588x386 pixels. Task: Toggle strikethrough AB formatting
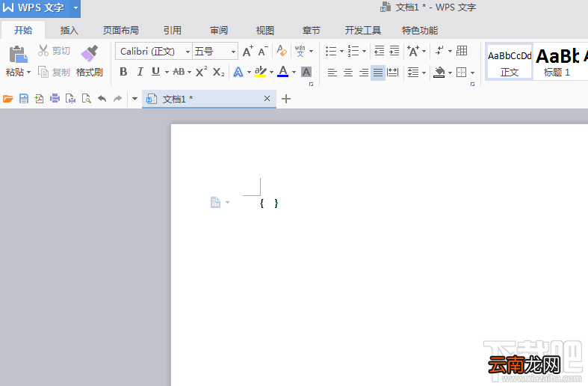(179, 72)
